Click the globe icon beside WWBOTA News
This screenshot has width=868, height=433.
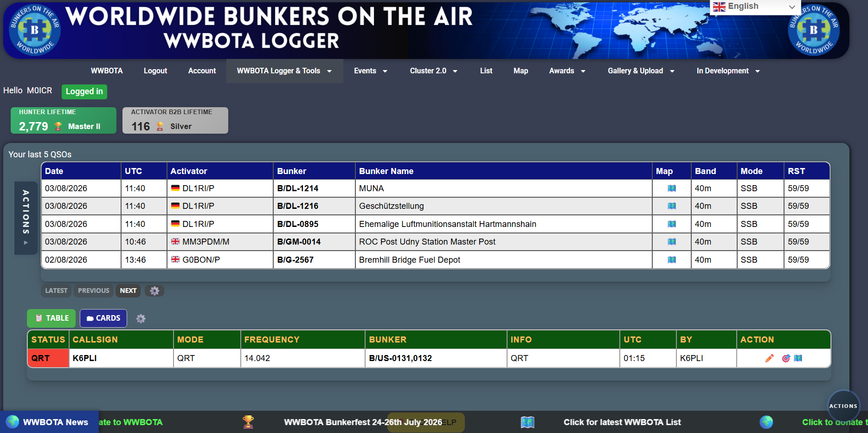(x=13, y=422)
